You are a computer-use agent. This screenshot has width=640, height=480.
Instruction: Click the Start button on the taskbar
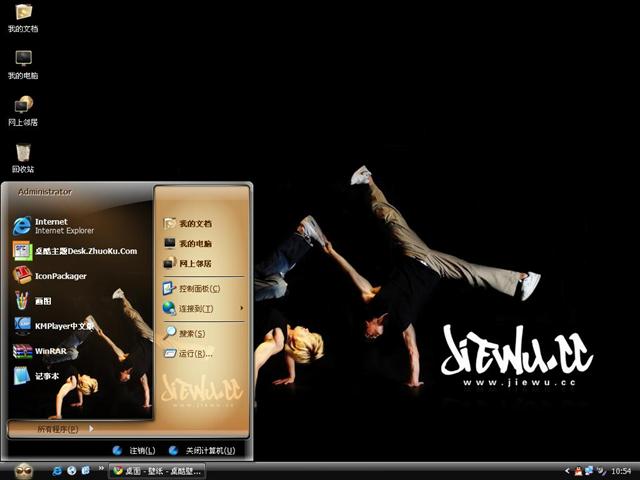coord(24,470)
